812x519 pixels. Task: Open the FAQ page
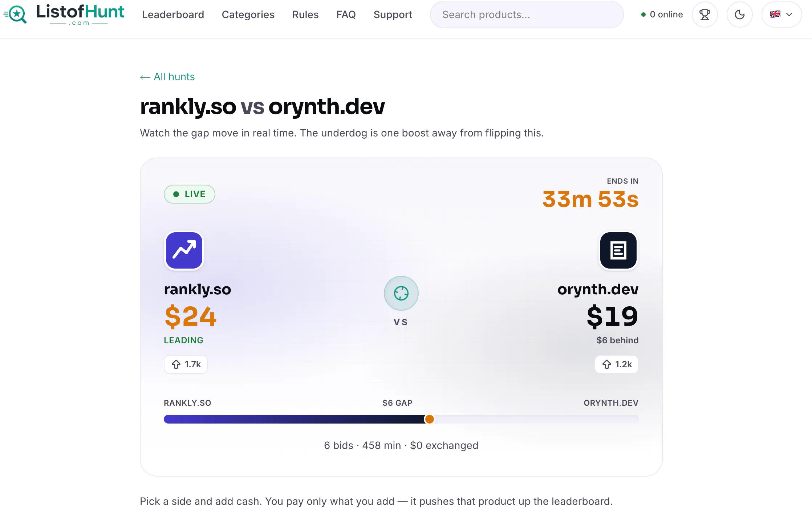tap(346, 15)
